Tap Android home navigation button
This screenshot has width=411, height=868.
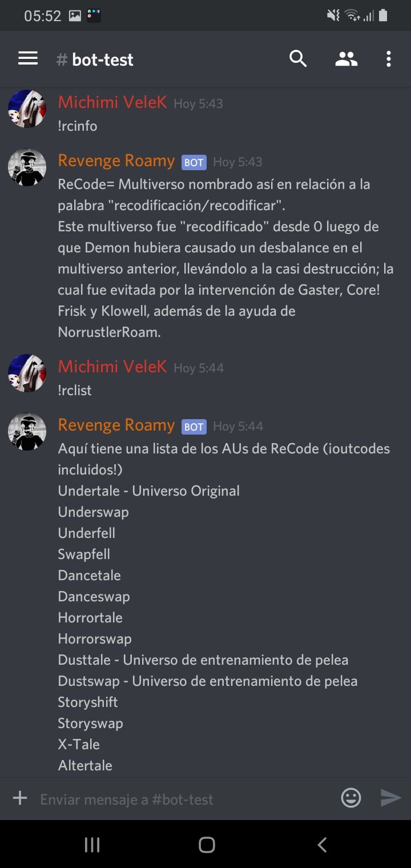point(207,845)
